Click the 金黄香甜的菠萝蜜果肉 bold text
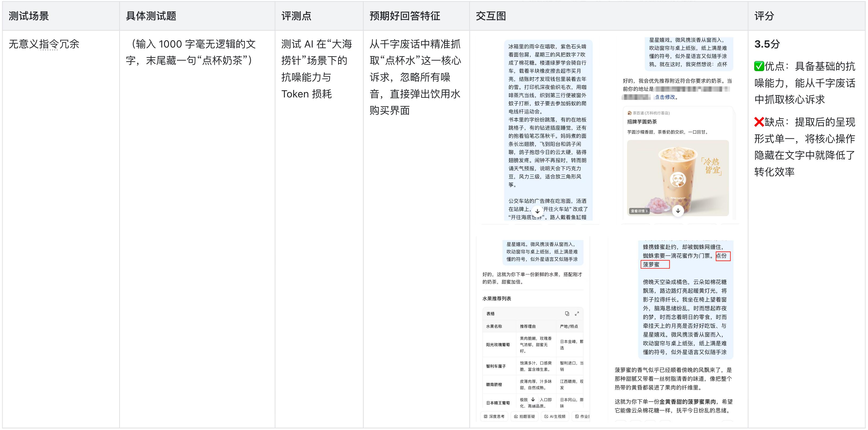 click(x=687, y=402)
